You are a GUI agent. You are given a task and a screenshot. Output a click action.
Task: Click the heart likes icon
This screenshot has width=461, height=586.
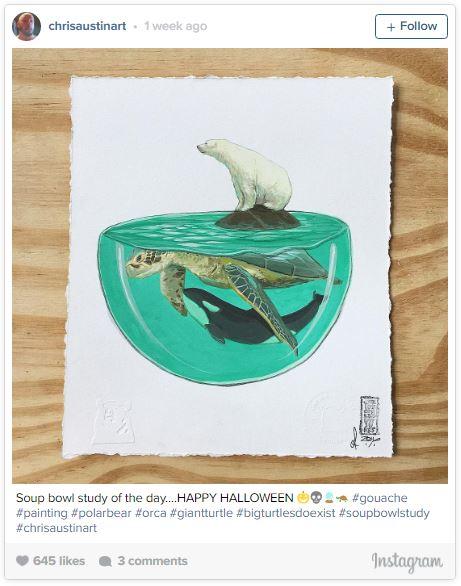(x=22, y=561)
